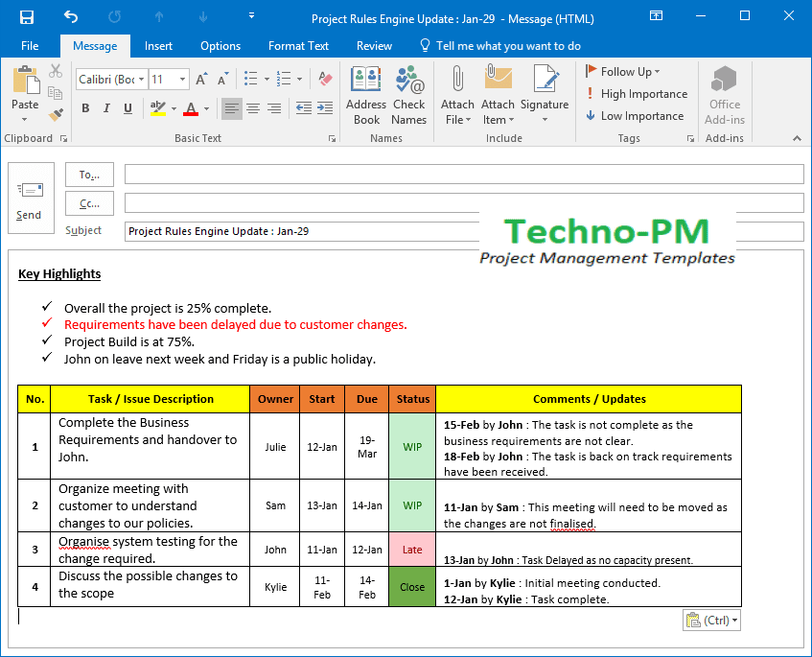The height and width of the screenshot is (657, 812).
Task: Click the Check Names icon
Action: 408,93
